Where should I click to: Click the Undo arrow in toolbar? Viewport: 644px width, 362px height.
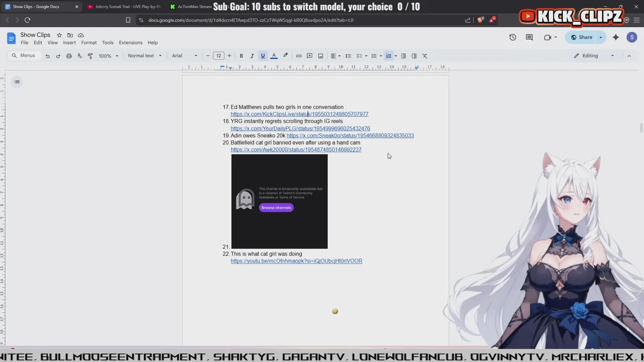click(47, 56)
